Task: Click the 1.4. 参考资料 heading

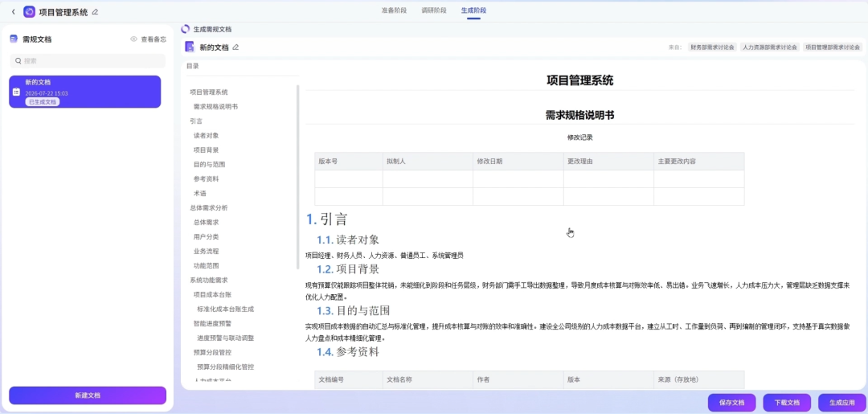Action: (x=348, y=351)
